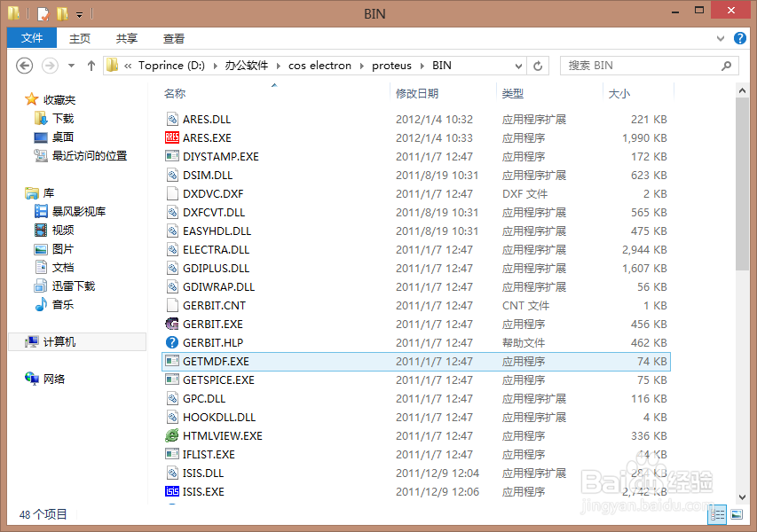Switch to the 共享 ribbon tab
Image resolution: width=757 pixels, height=532 pixels.
127,38
